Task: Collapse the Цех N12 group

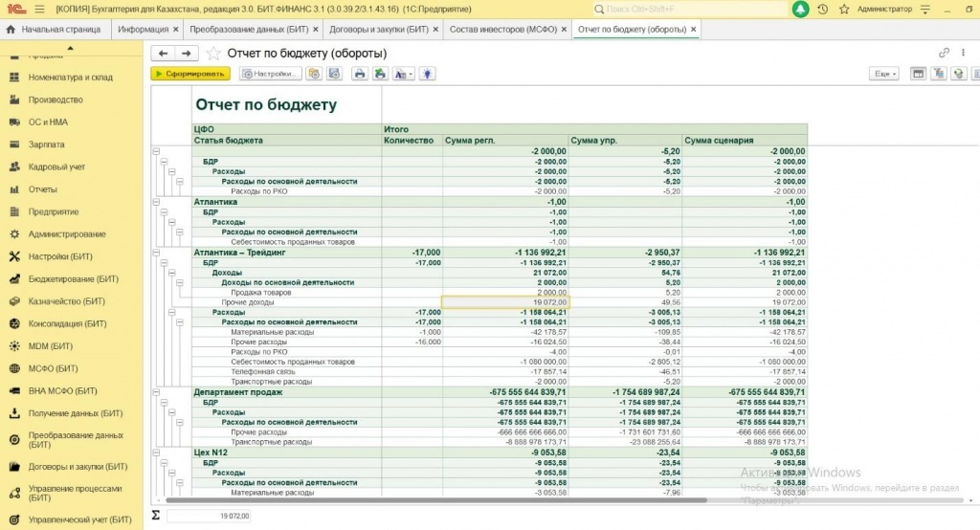Action: (x=156, y=453)
